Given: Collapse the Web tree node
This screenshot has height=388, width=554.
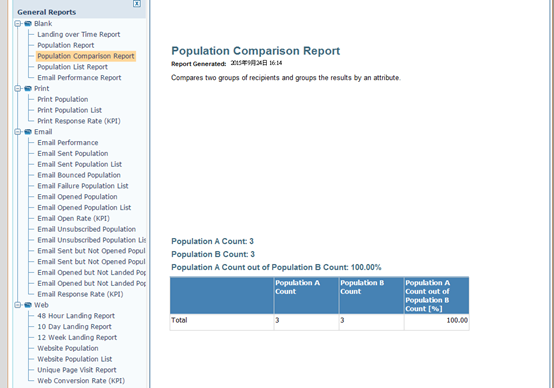Looking at the screenshot, I should 18,305.
